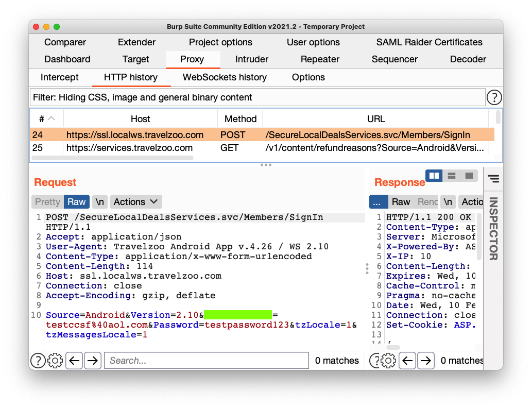
Task: Open the Project options tab
Action: point(220,42)
